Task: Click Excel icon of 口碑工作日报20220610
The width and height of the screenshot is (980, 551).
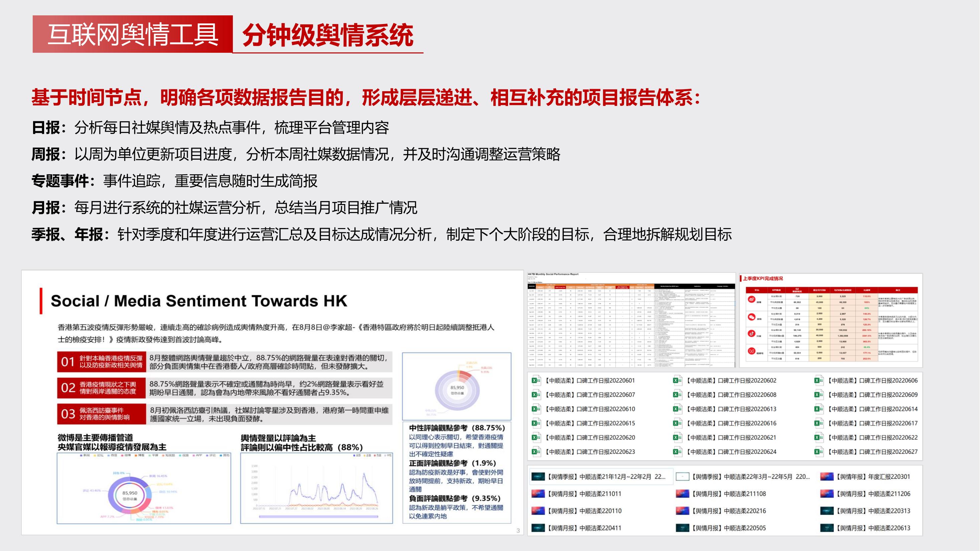Action: coord(536,409)
